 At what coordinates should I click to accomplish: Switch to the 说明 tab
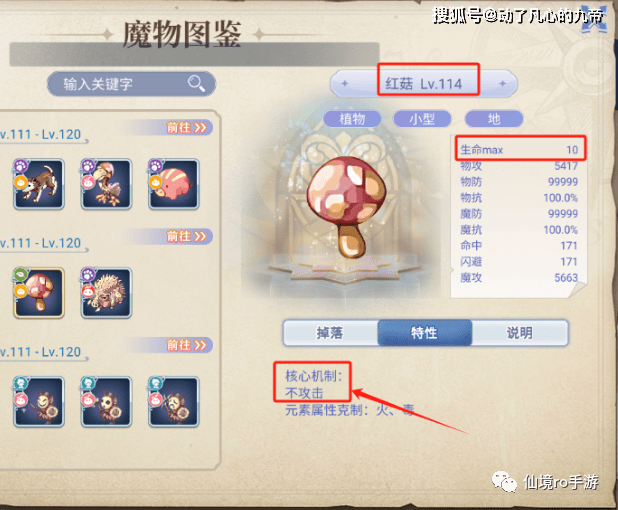pyautogui.click(x=520, y=333)
